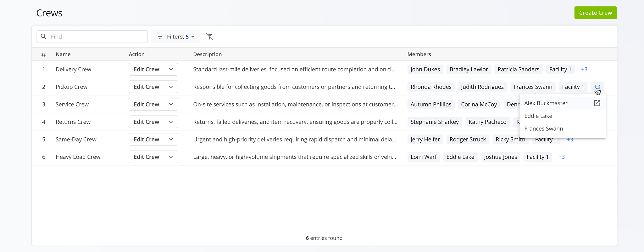Screen dimensions: 644x252
Task: Click Edit Crew for Returns Crew
Action: click(x=146, y=122)
